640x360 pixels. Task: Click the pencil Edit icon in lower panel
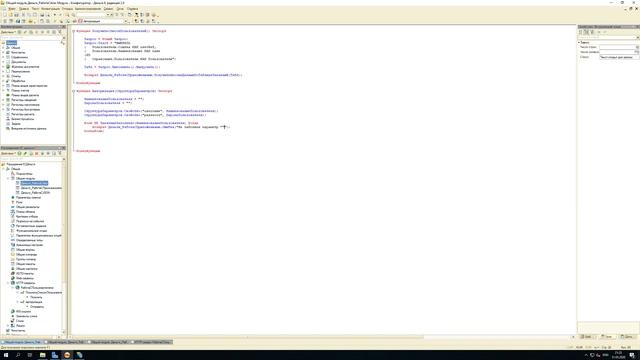(25, 153)
